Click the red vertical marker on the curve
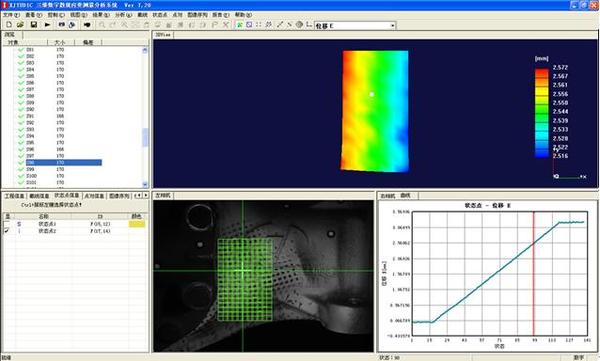600x361 pixels. 533,273
